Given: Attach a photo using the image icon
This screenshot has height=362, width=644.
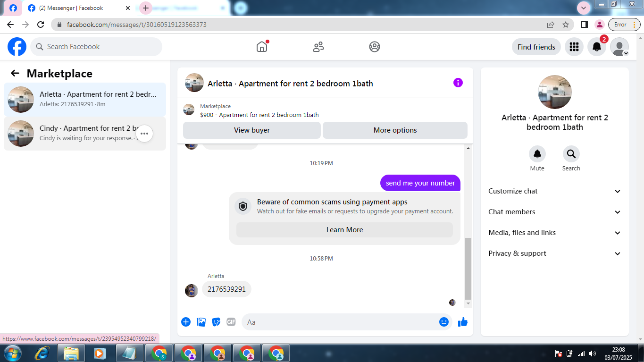Looking at the screenshot, I should [201, 322].
